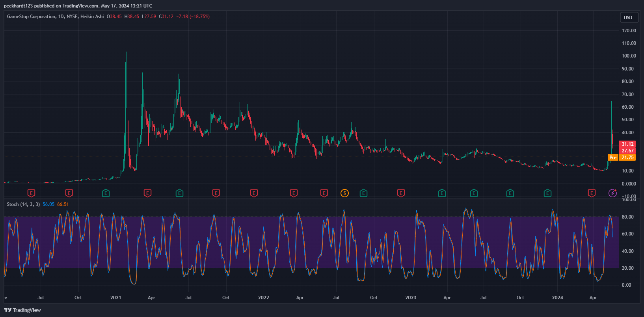Open the USD currency selector
The image size is (644, 317).
point(628,17)
